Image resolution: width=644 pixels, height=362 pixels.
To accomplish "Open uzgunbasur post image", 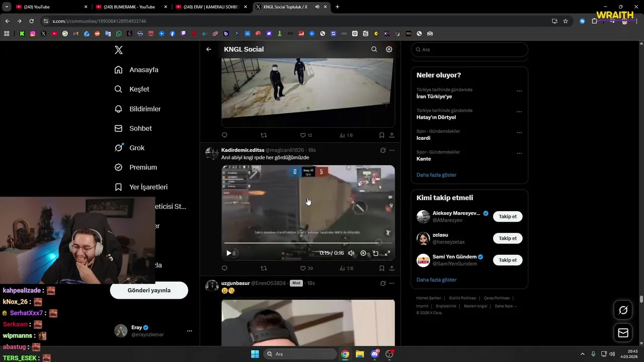I will [308, 322].
